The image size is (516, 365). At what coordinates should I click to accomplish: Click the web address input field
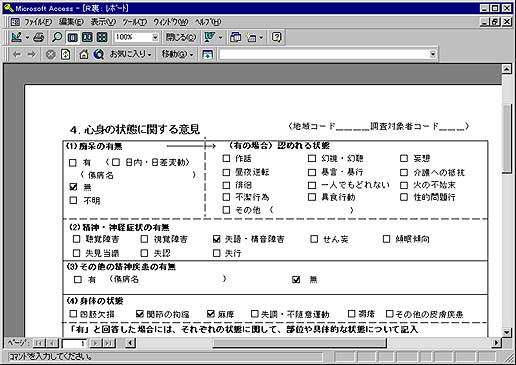coord(324,54)
